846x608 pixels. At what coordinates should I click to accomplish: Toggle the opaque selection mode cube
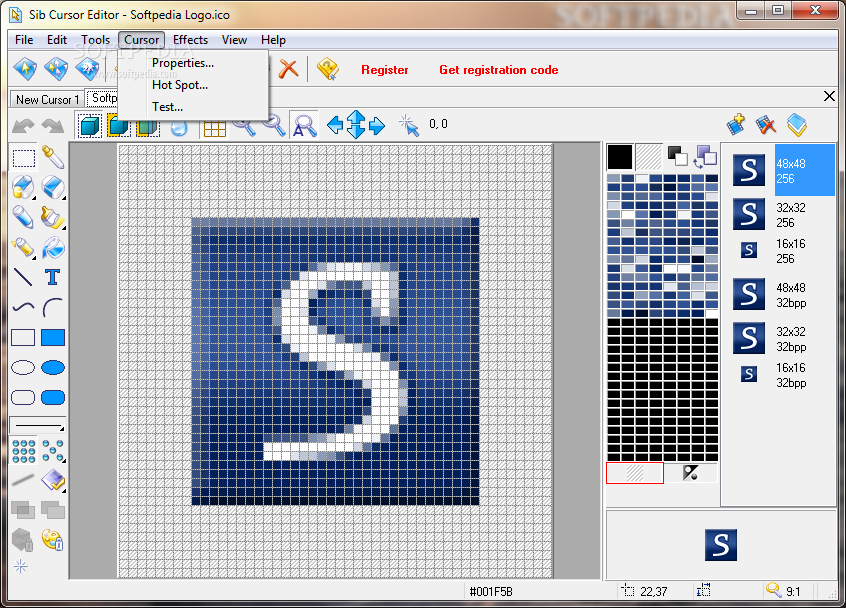pyautogui.click(x=90, y=126)
